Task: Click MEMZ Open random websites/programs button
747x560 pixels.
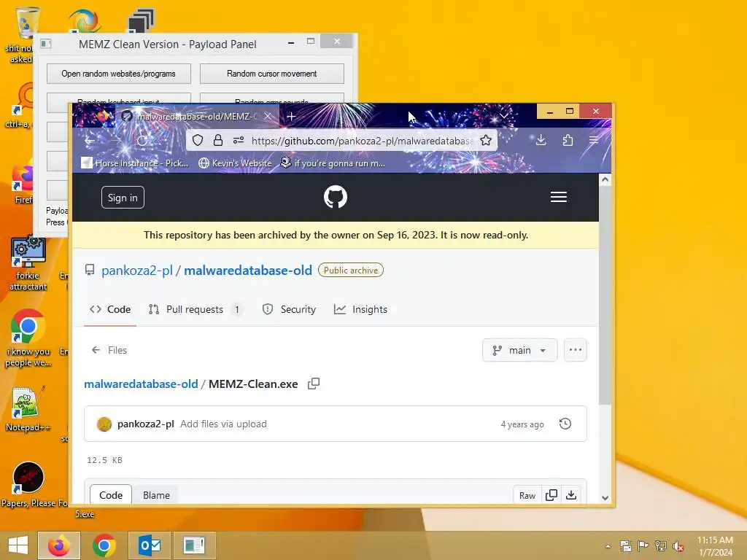Action: 119,74
